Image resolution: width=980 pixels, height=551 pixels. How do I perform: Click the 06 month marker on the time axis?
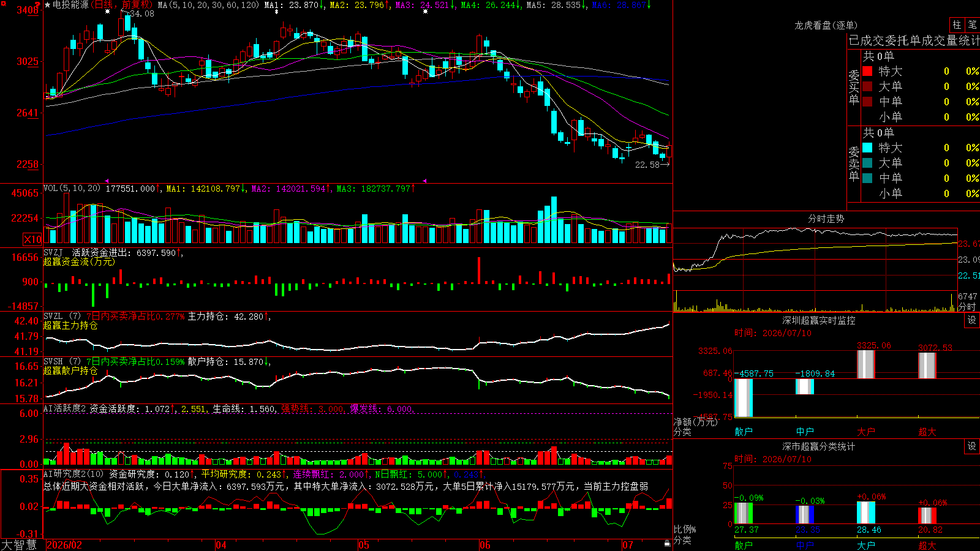[485, 545]
